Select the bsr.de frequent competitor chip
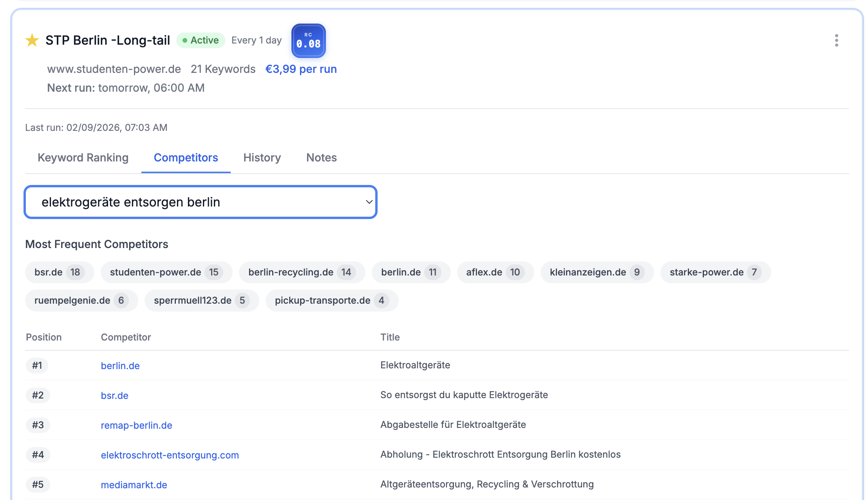Image resolution: width=868 pixels, height=500 pixels. (59, 272)
